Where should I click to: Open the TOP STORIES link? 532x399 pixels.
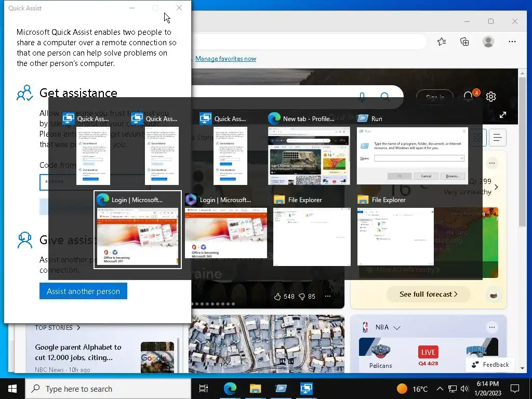pyautogui.click(x=57, y=328)
